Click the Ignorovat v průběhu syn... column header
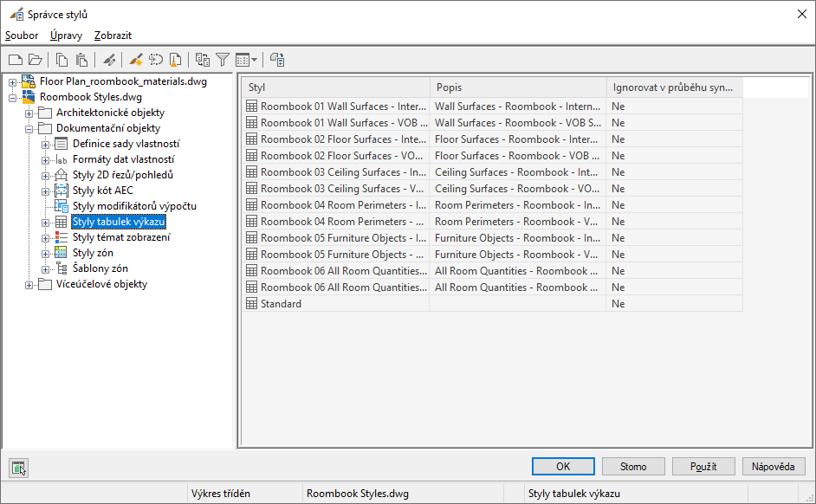The image size is (816, 504). click(x=675, y=87)
